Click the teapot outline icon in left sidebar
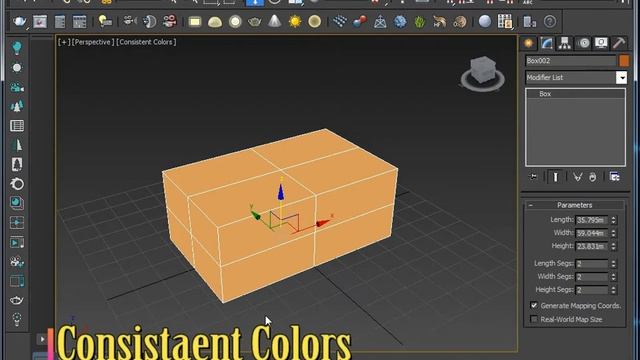Viewport: 640px width, 360px height. [x=17, y=300]
